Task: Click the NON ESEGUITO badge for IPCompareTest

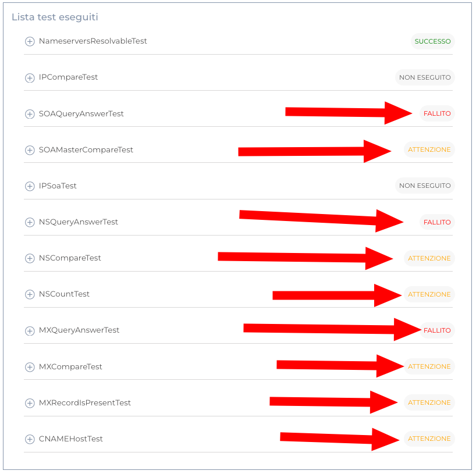Action: (425, 77)
